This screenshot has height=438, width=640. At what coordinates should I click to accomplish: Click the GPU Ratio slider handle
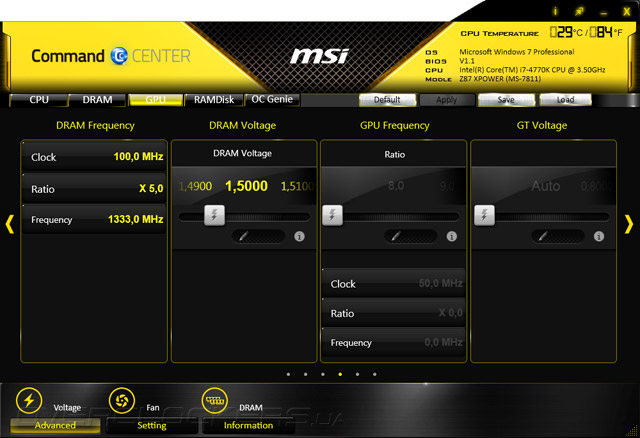point(332,215)
